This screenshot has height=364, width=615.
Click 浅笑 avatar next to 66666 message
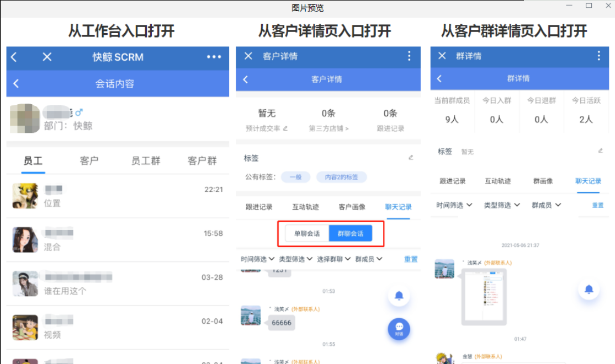pyautogui.click(x=251, y=315)
